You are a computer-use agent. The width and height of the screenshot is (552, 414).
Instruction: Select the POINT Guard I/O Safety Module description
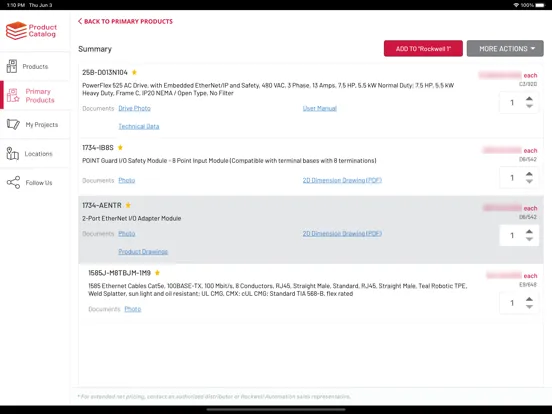[x=229, y=161]
